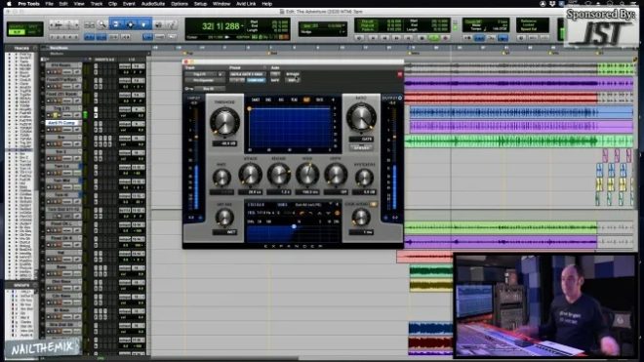Click the threshold value field

224,143
